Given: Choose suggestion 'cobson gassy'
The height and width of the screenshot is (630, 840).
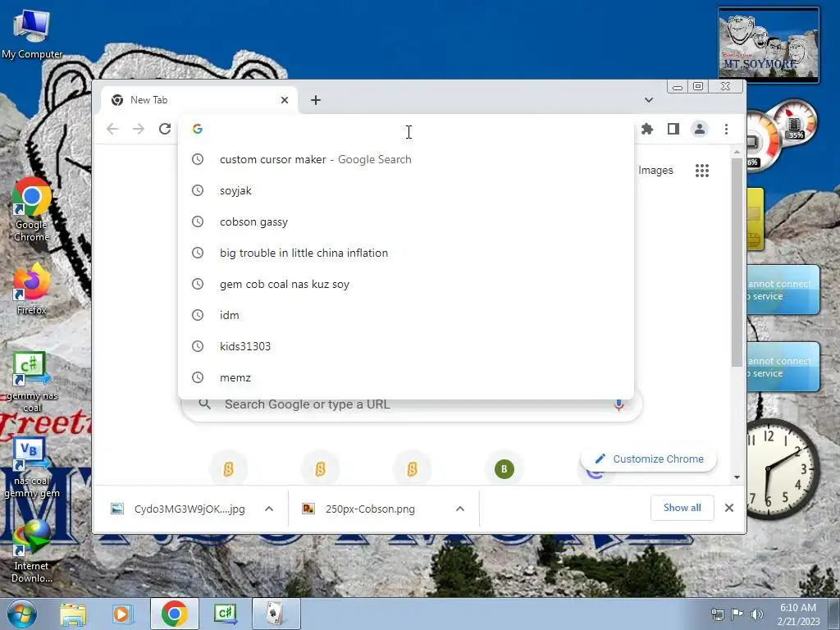Looking at the screenshot, I should coord(405,221).
